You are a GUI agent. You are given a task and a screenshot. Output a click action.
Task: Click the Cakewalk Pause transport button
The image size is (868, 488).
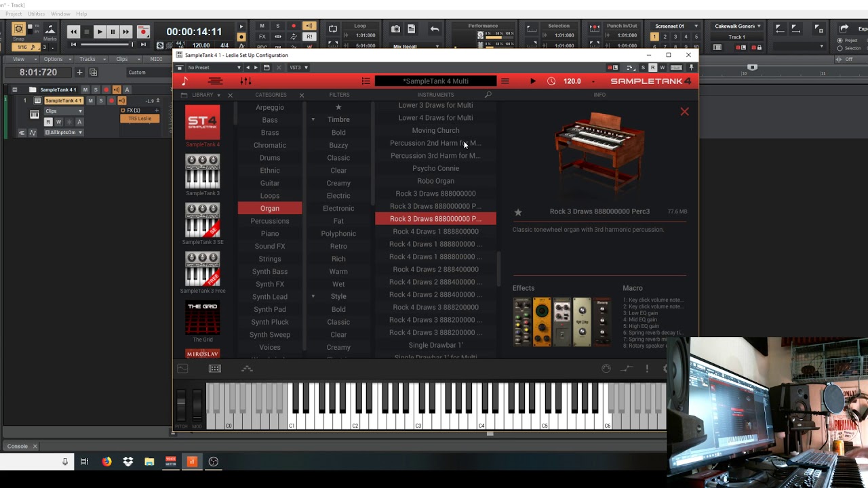tap(113, 32)
